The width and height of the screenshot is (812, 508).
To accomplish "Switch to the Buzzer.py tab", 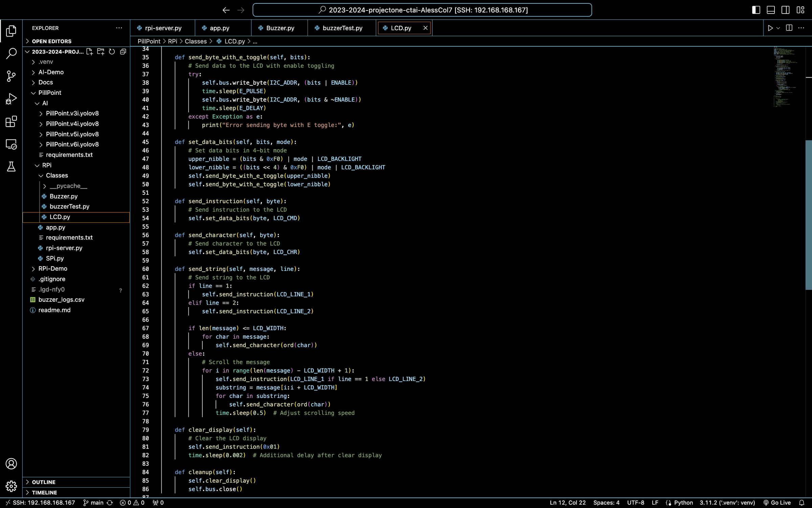I will click(279, 28).
